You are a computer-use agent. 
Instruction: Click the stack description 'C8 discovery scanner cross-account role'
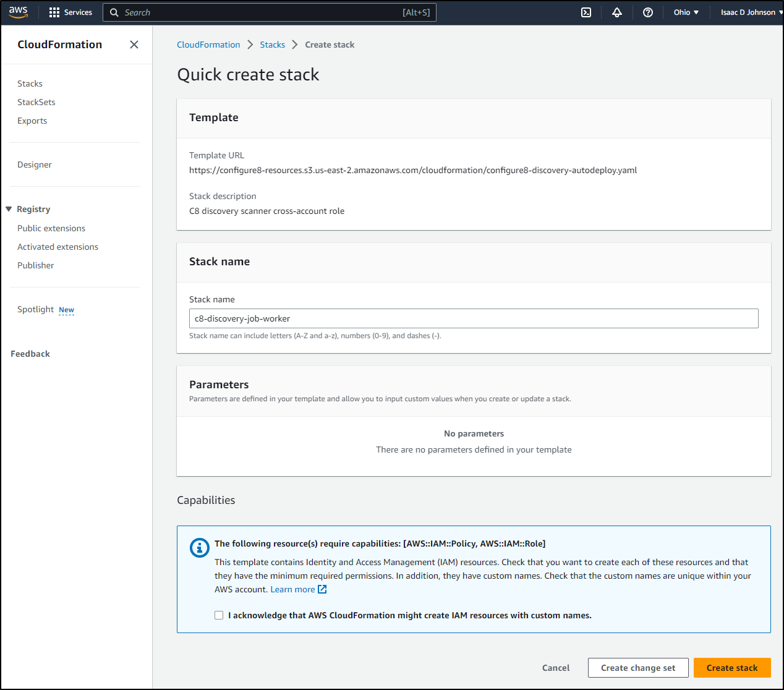tap(267, 211)
